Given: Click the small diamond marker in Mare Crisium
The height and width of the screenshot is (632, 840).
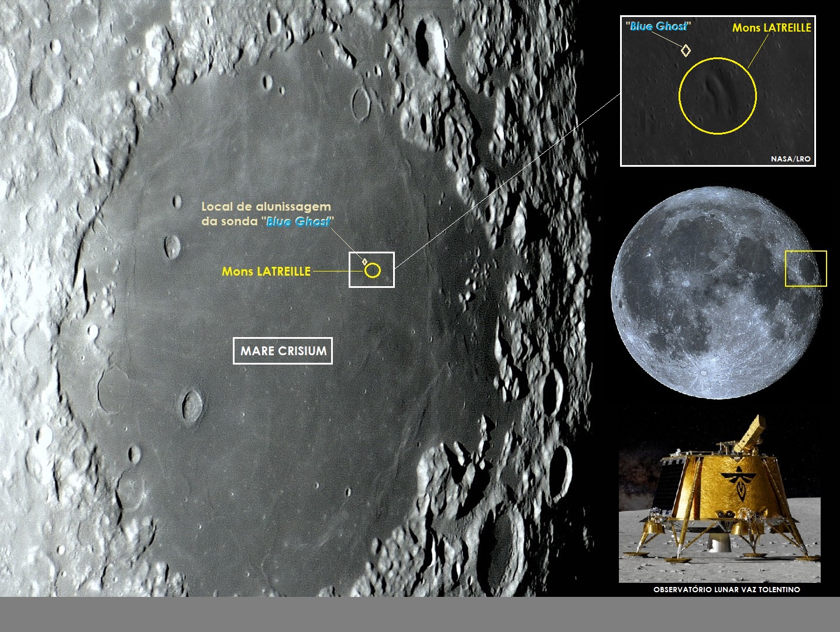Looking at the screenshot, I should point(365,262).
